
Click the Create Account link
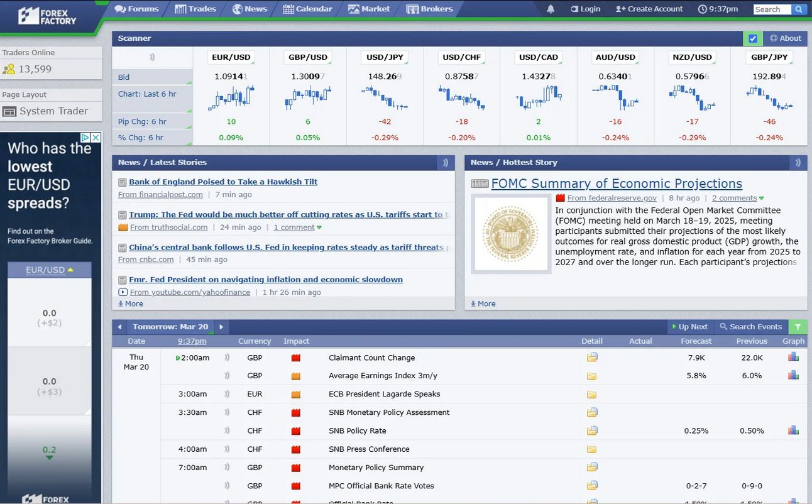coord(649,9)
